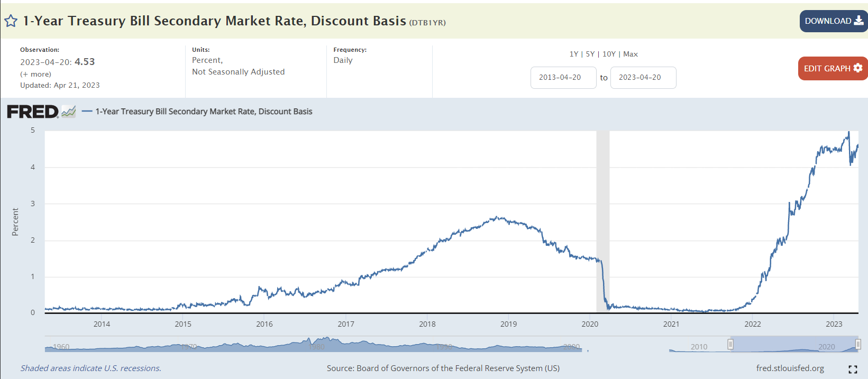The width and height of the screenshot is (868, 379).
Task: Click the blue legend line swatch
Action: [x=87, y=112]
